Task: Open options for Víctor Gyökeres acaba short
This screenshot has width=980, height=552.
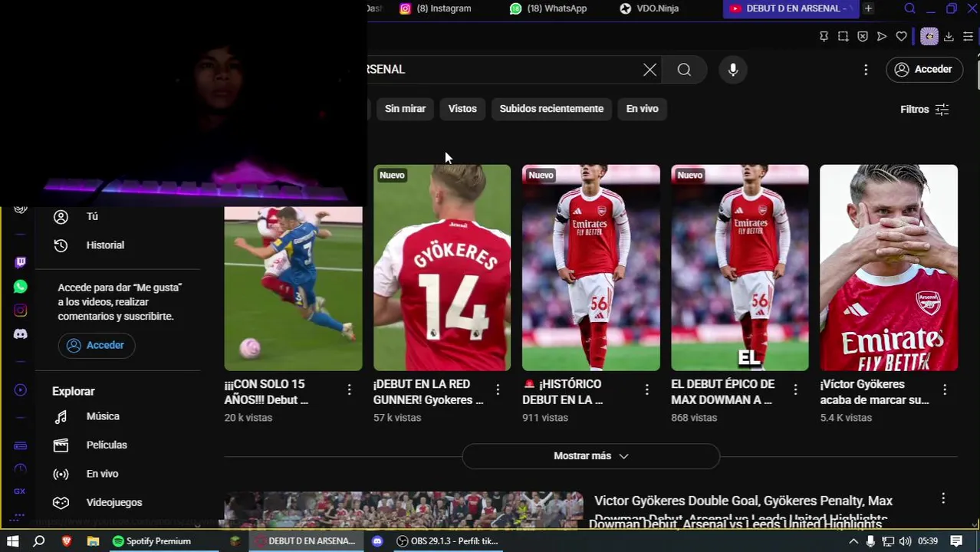Action: point(945,390)
